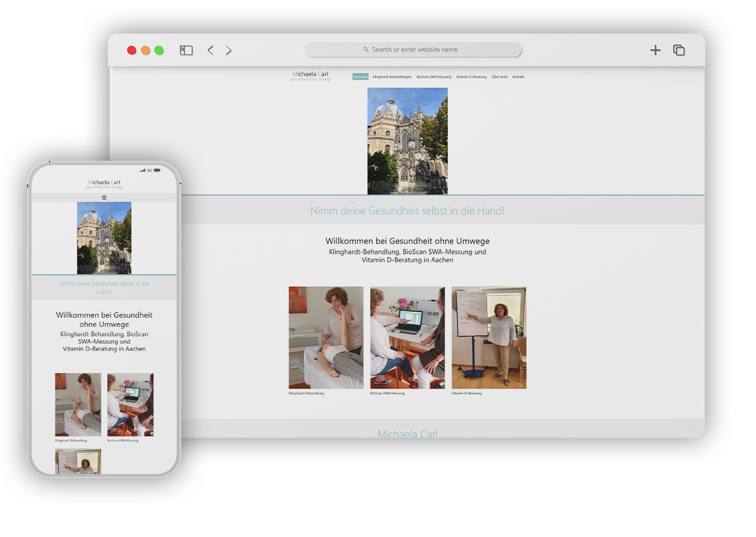The image size is (756, 537).
Task: Select the BioScan SWA Messung laptop photo on desktop
Action: (408, 338)
